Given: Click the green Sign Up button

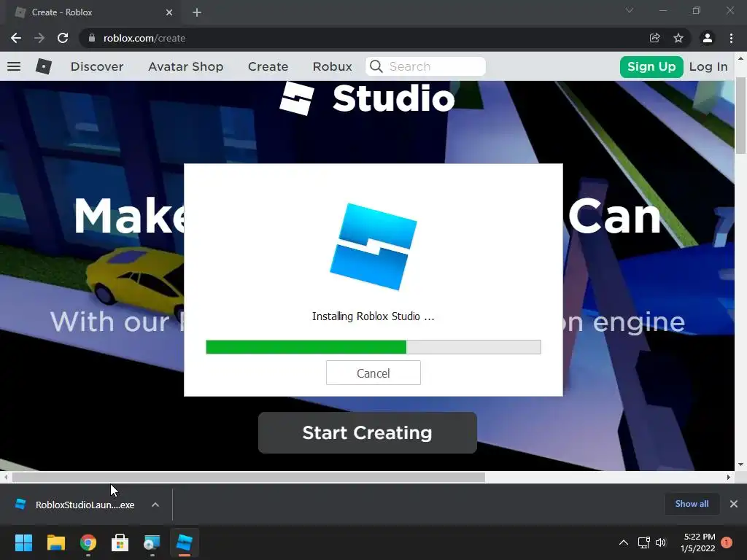Looking at the screenshot, I should pos(651,66).
